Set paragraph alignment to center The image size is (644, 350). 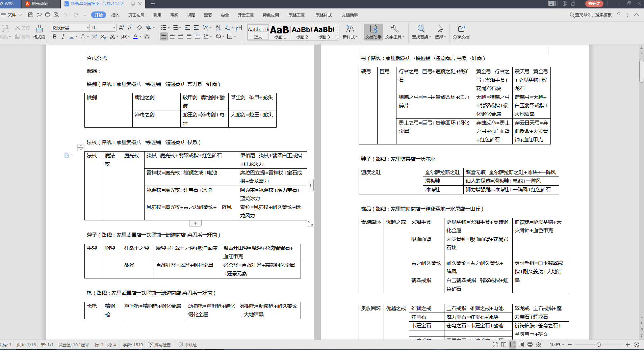click(x=172, y=36)
